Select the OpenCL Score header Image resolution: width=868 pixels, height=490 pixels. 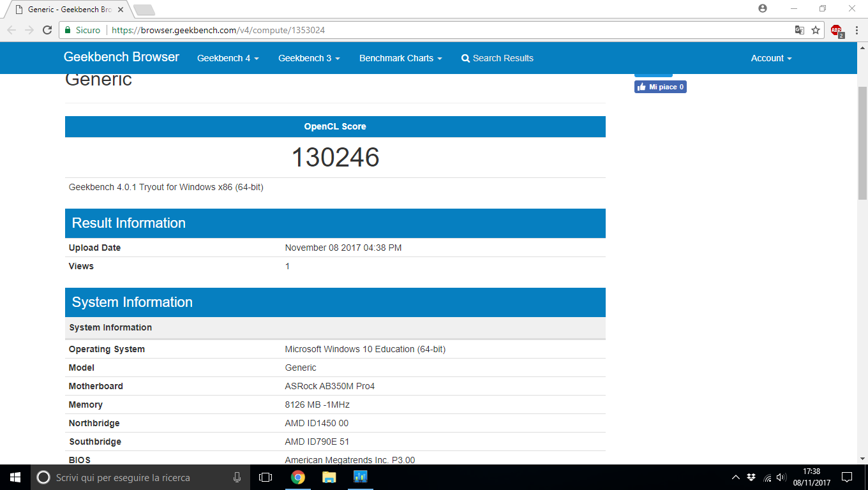pyautogui.click(x=335, y=126)
